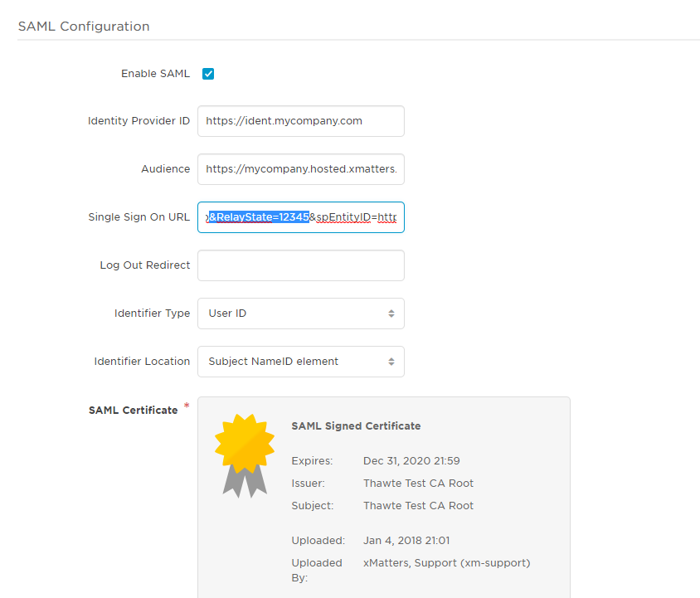This screenshot has height=598, width=700.
Task: Select the Issuer value Thawte Test CA Root
Action: [418, 484]
